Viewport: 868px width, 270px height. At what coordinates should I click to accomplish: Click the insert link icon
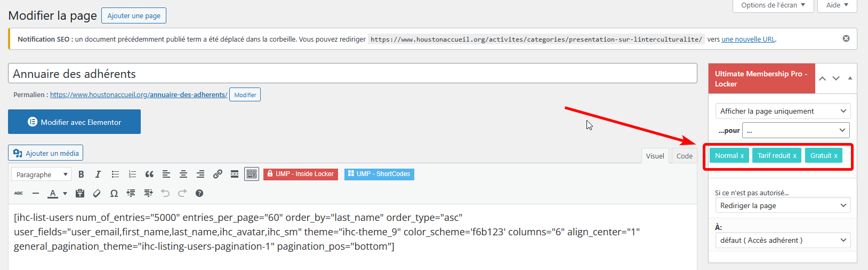tap(218, 174)
